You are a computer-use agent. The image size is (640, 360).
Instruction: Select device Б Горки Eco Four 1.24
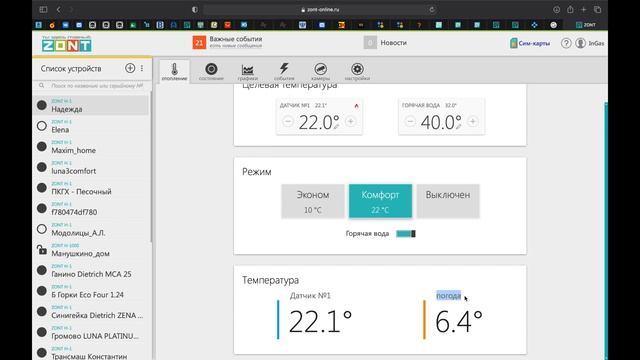pyautogui.click(x=91, y=291)
